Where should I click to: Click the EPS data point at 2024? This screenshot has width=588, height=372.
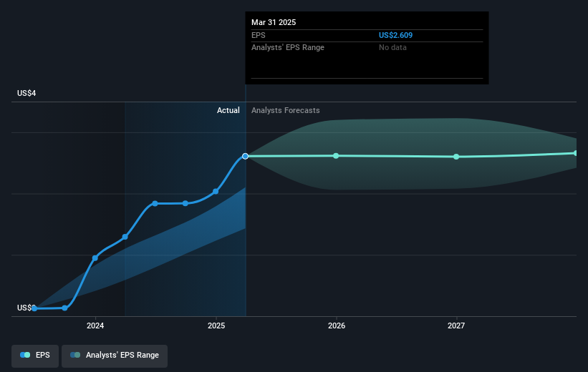95,258
